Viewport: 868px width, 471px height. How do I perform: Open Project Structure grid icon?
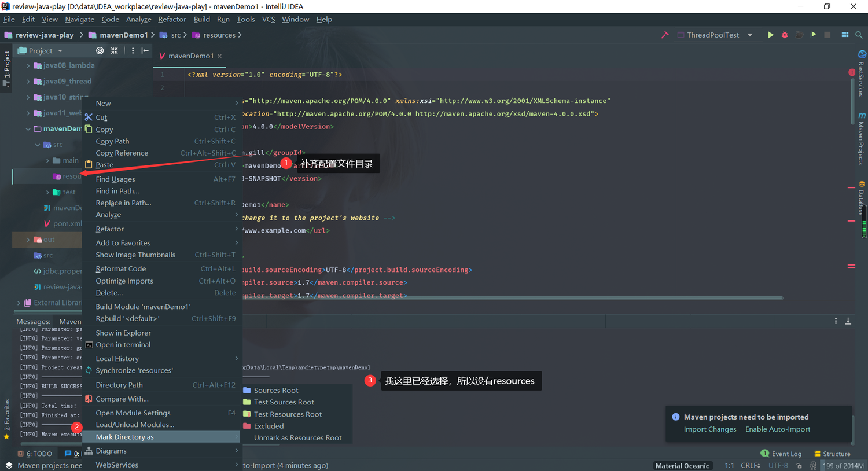(x=845, y=35)
